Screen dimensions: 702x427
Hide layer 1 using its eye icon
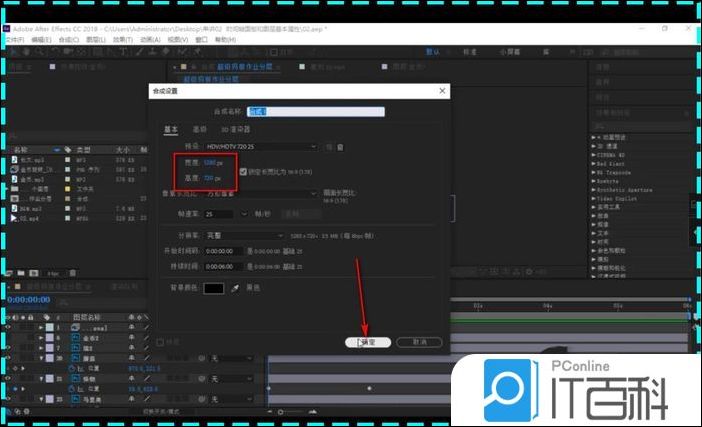(8, 328)
